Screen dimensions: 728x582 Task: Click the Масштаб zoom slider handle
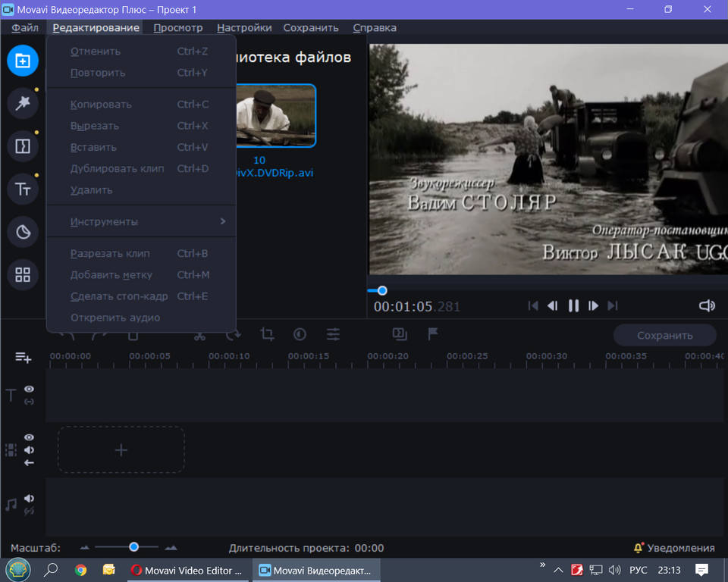(x=133, y=547)
